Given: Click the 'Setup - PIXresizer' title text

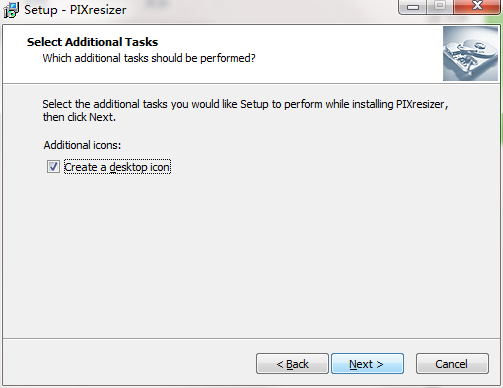Looking at the screenshot, I should pos(75,10).
